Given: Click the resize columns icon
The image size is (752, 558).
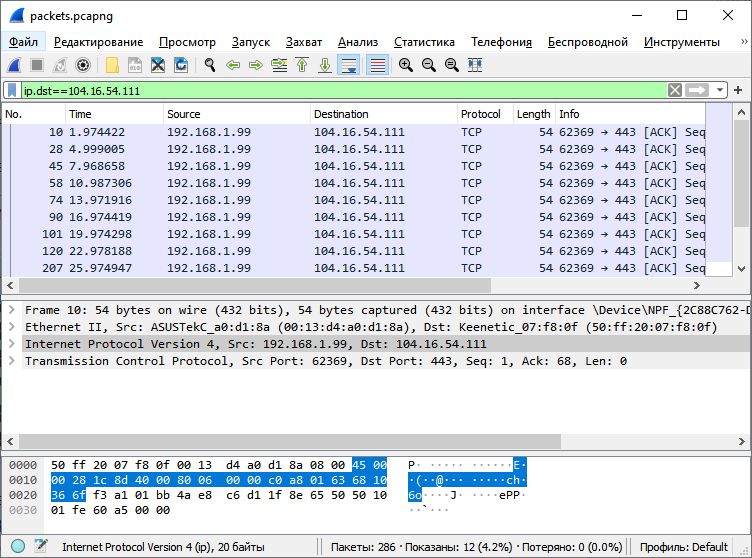Looking at the screenshot, I should (x=475, y=65).
